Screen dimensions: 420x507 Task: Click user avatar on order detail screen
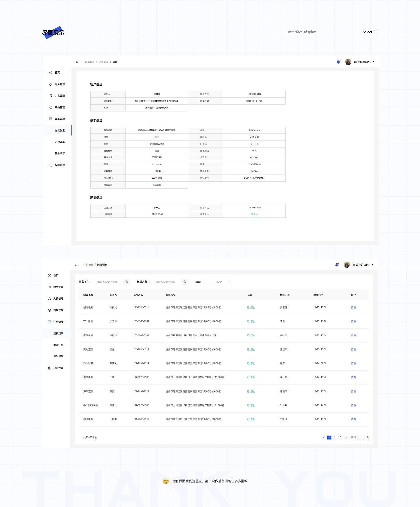click(x=348, y=62)
